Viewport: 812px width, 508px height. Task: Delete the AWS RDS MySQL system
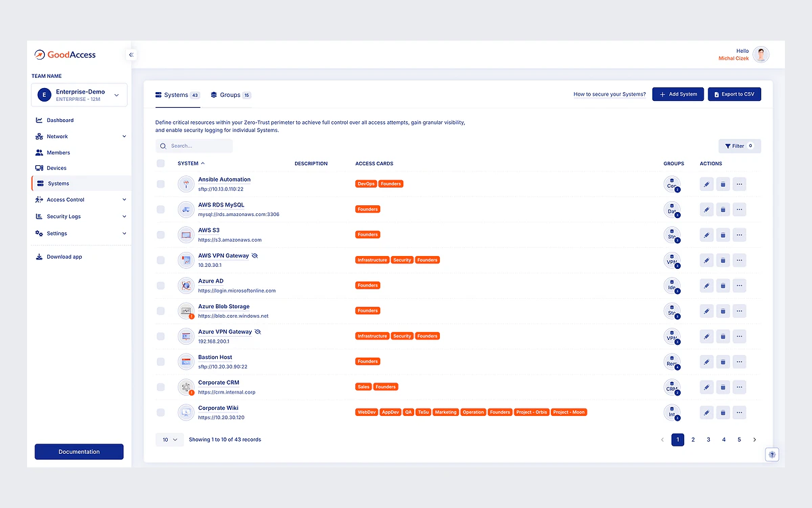723,209
